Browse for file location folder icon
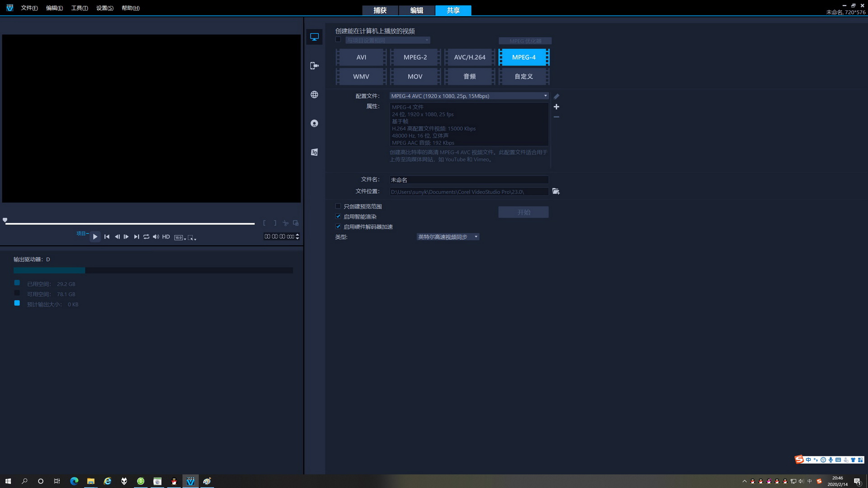Screen dimensions: 868x488 tap(556, 192)
